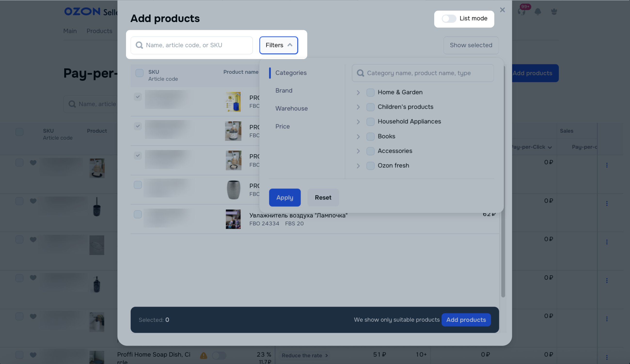This screenshot has width=630, height=364.
Task: Click magnifier icon in category search field
Action: click(360, 73)
